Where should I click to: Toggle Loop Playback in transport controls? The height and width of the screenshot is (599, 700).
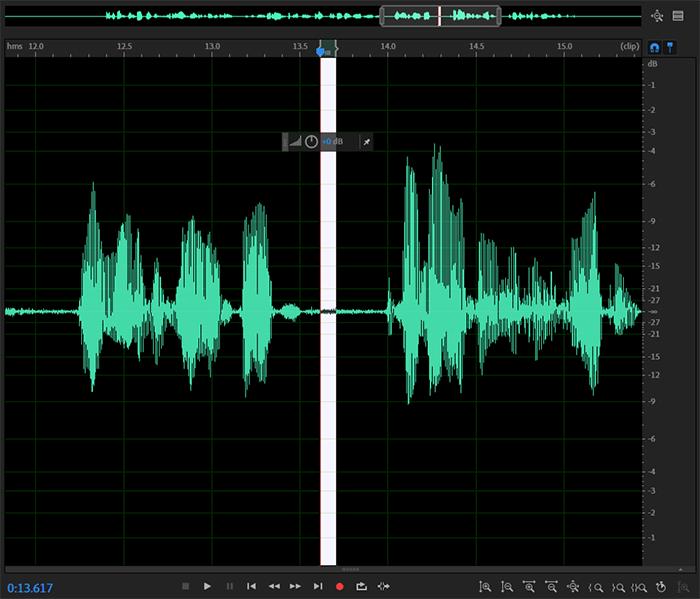coord(362,586)
